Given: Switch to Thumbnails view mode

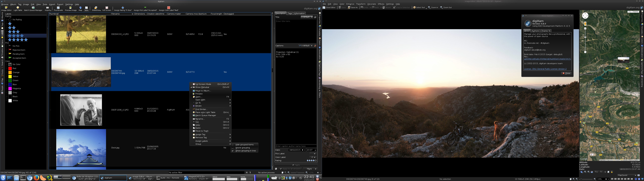Looking at the screenshot, I should [58, 9].
